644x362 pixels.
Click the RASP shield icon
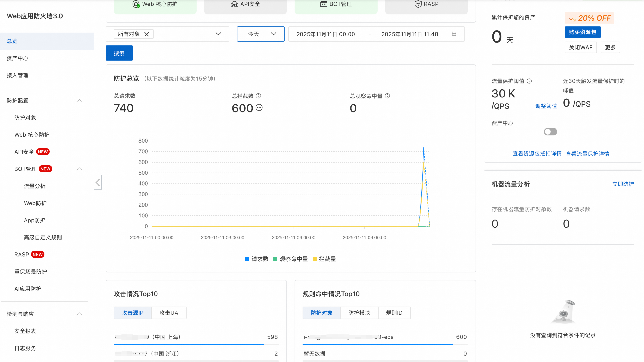pyautogui.click(x=418, y=4)
